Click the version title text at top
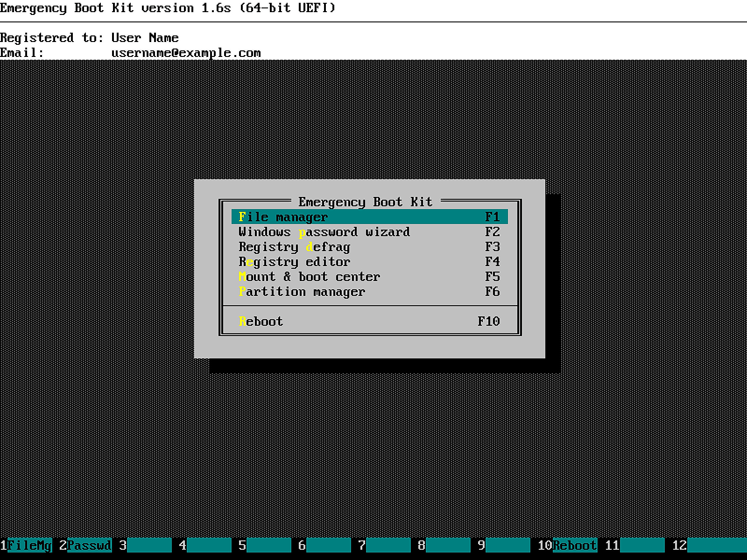 coord(168,8)
